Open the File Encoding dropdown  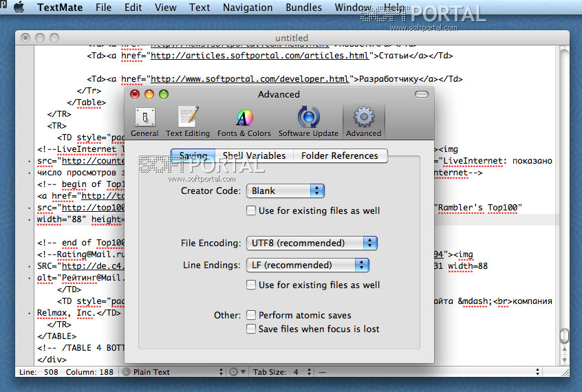point(312,243)
